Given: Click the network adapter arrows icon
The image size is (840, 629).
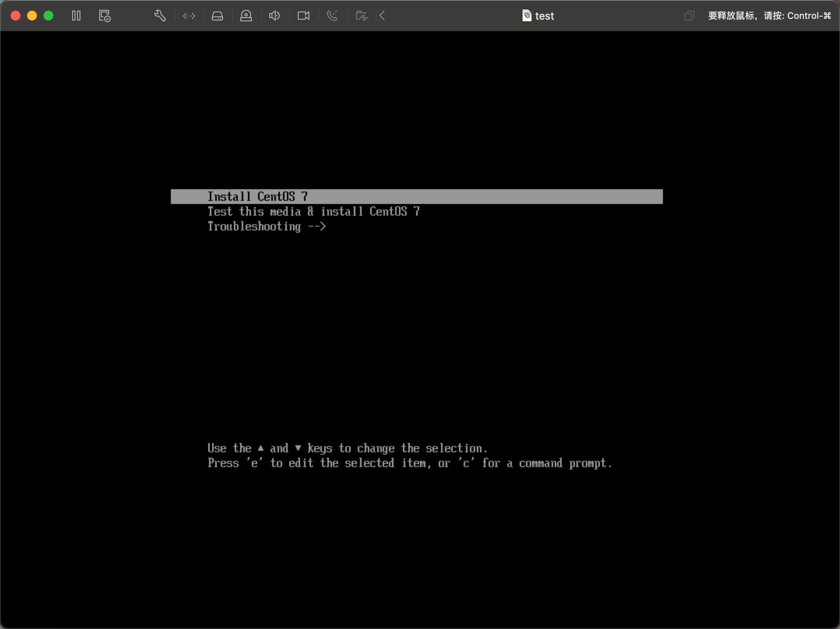Looking at the screenshot, I should pos(189,16).
